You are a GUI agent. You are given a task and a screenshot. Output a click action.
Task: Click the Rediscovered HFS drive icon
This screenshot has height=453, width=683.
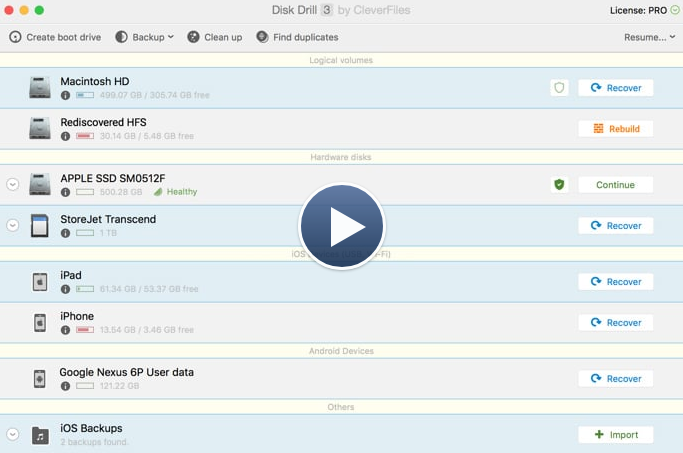coord(40,129)
